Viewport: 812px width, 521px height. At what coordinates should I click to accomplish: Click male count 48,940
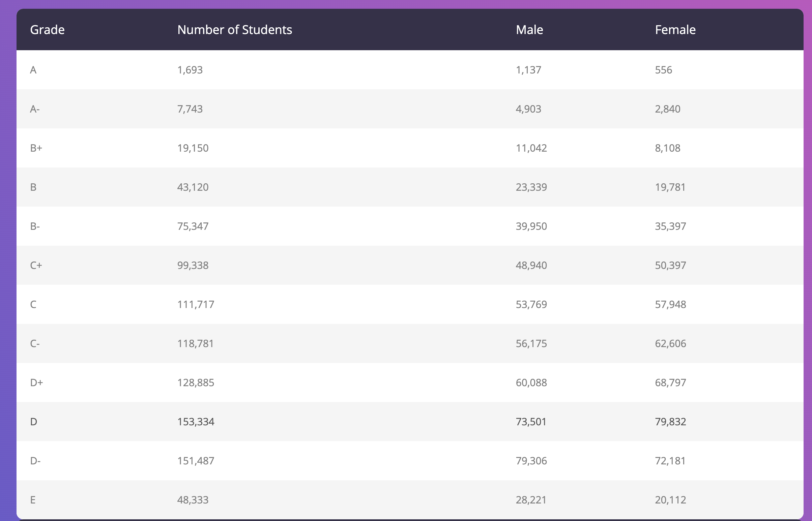531,265
